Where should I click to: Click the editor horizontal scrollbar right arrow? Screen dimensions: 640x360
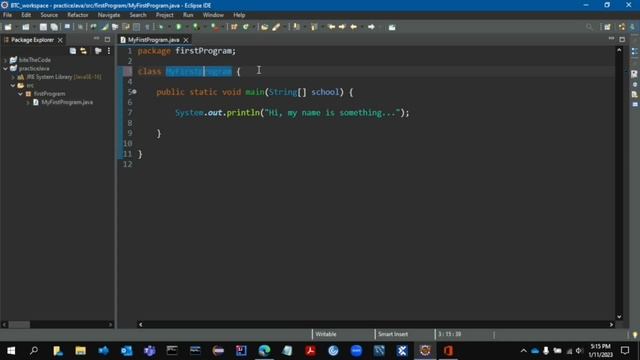tap(611, 324)
